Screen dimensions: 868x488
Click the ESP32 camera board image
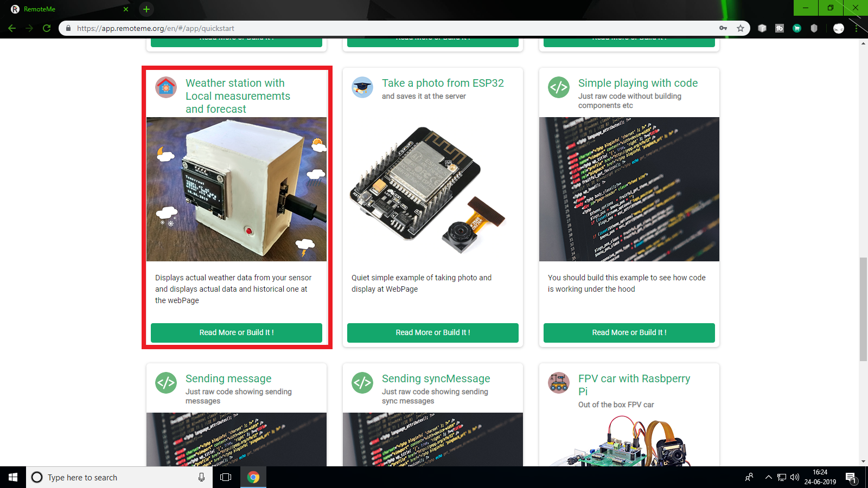(433, 189)
